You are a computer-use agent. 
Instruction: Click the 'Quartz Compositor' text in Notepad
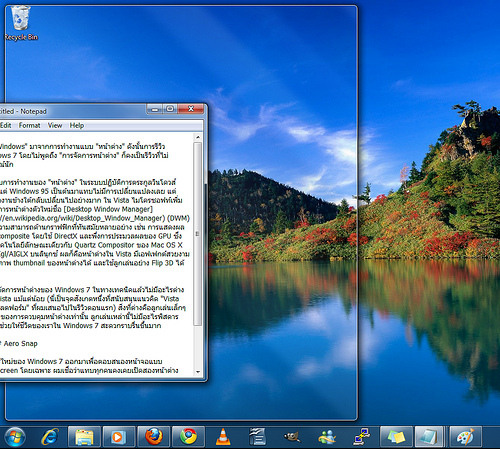tap(105, 245)
